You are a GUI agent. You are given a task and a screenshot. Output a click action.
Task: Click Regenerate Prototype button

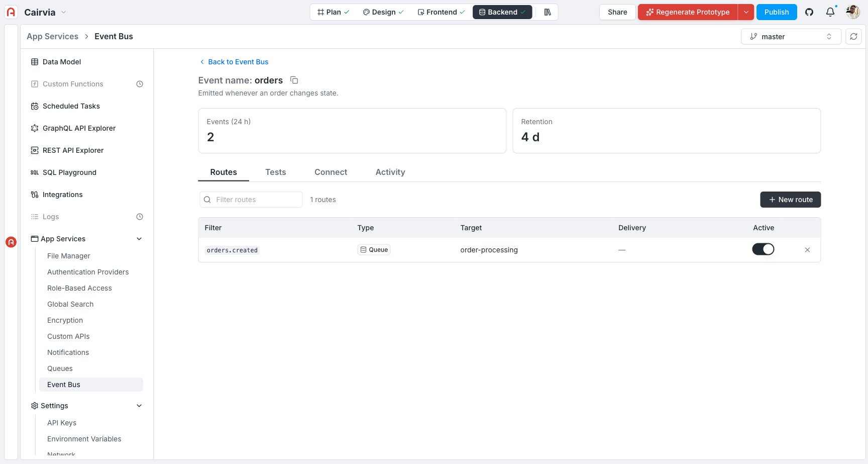(688, 12)
